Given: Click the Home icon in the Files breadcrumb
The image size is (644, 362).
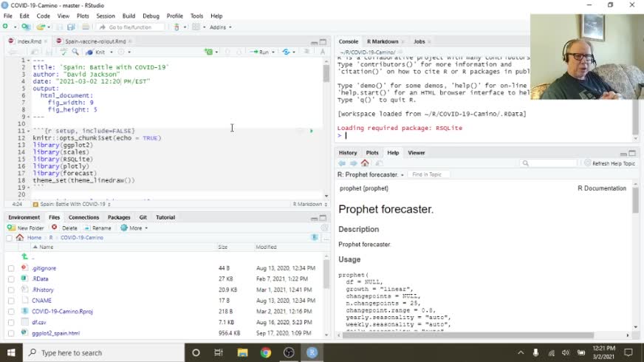Looking at the screenshot, I should click(x=20, y=237).
